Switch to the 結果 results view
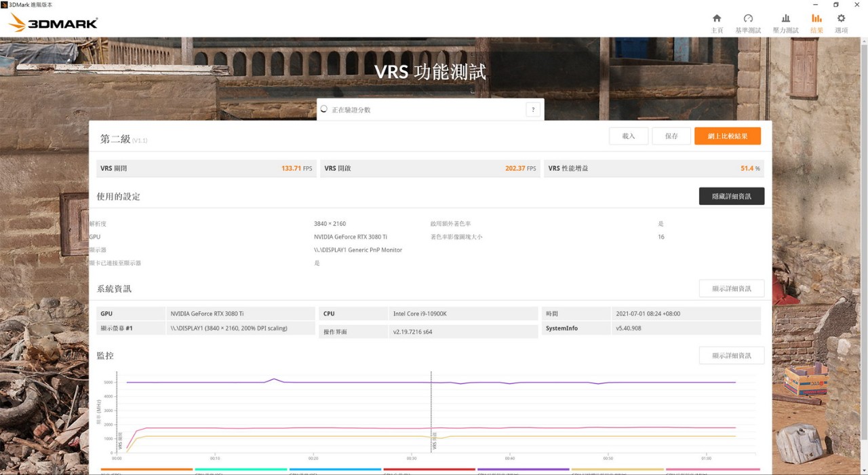 [x=816, y=23]
